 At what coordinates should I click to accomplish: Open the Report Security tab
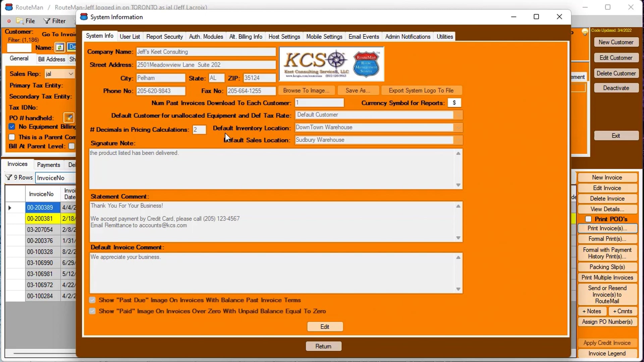coord(164,37)
